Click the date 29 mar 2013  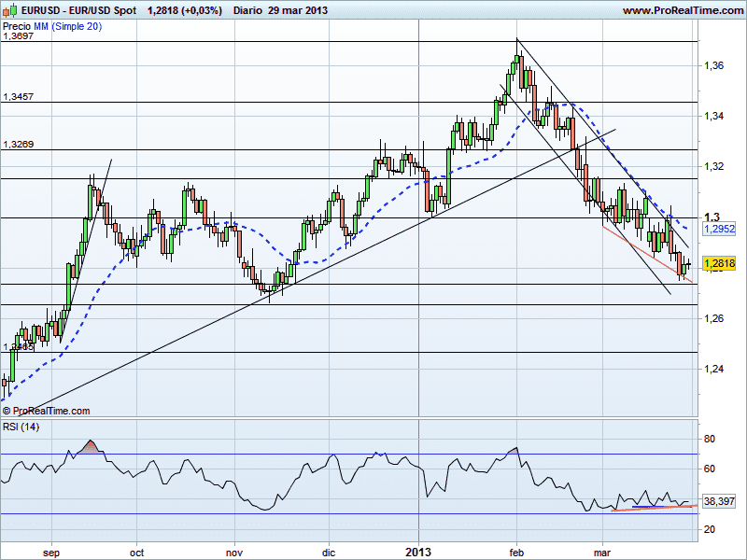click(x=298, y=10)
